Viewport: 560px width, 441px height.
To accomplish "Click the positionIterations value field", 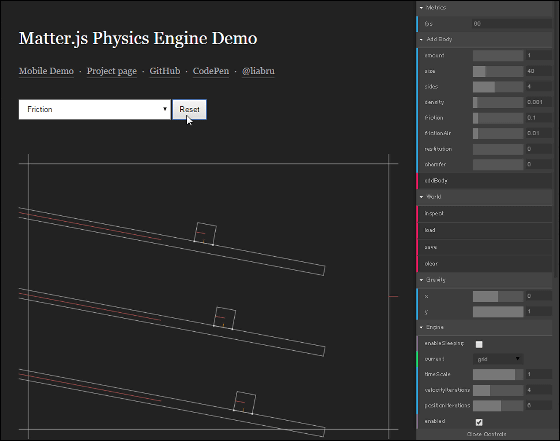I will (x=539, y=406).
